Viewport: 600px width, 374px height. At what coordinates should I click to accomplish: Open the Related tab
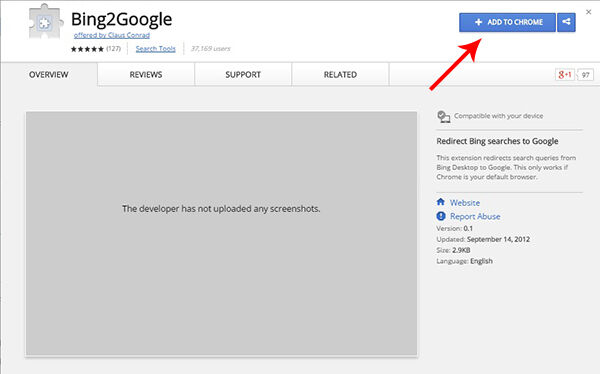(340, 74)
